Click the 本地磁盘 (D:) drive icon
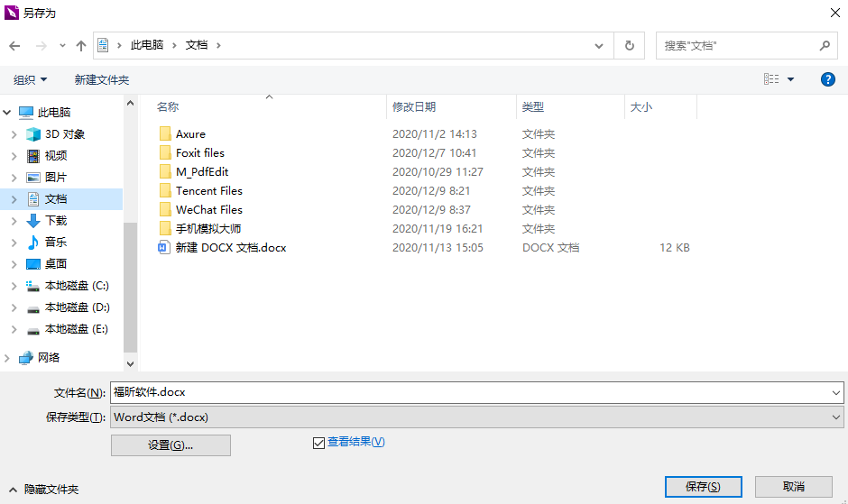 point(33,308)
